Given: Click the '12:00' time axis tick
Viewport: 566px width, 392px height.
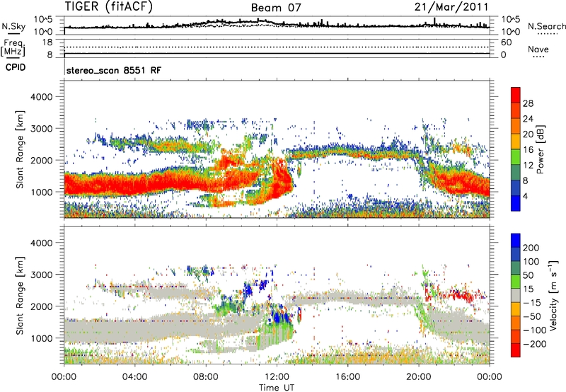Looking at the screenshot, I should pos(277,377).
